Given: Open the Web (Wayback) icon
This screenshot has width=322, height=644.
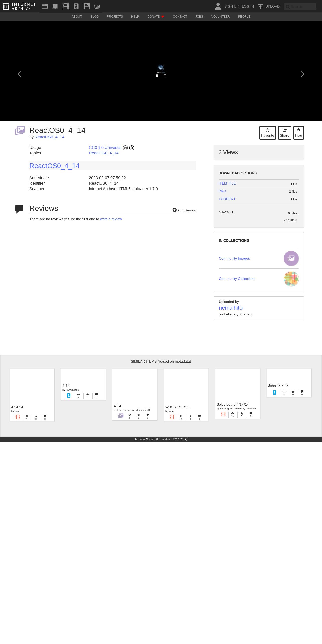Looking at the screenshot, I should [45, 6].
